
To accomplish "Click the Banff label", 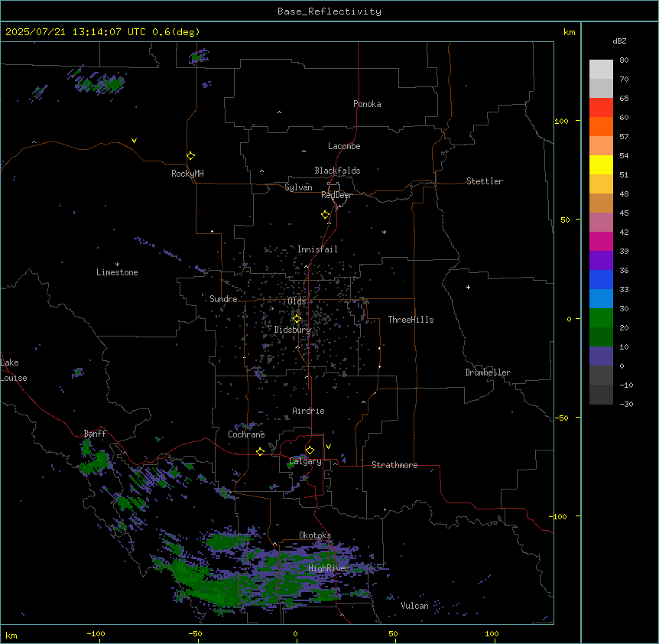I will click(x=95, y=434).
